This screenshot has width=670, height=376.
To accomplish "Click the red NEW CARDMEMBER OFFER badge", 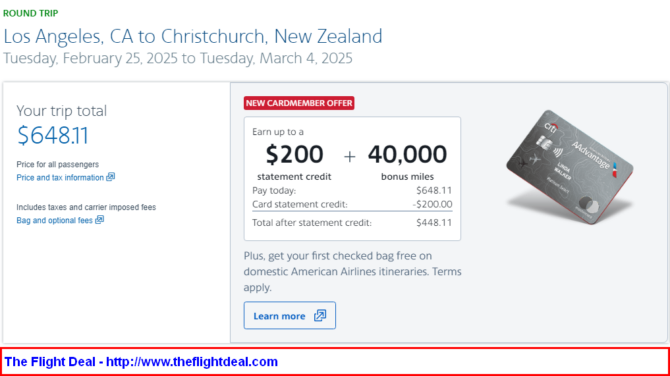I will [299, 103].
